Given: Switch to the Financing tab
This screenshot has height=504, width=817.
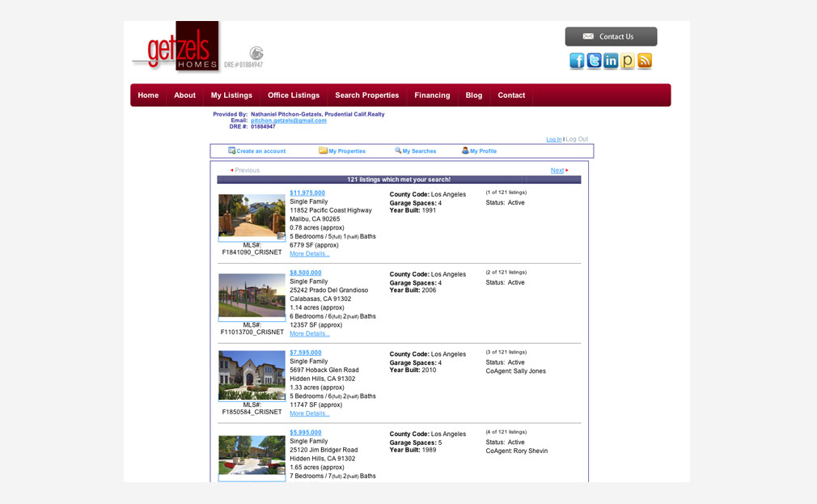Looking at the screenshot, I should tap(432, 95).
